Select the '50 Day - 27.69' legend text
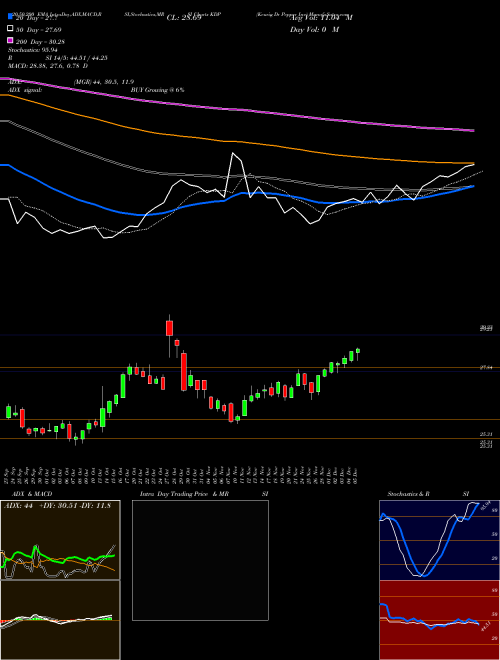 point(39,29)
